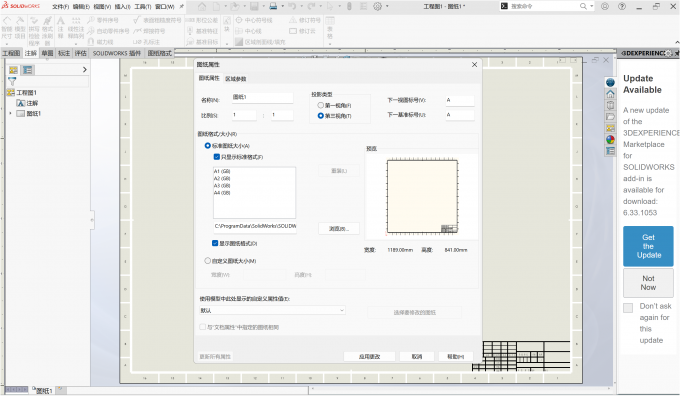
Task: Switch to SOLIDWORKS 插件 ribbon tab
Action: pos(117,53)
